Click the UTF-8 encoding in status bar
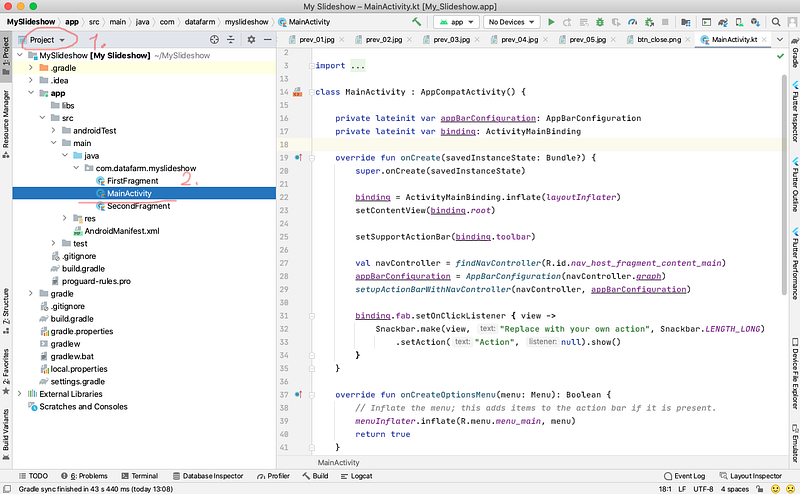The image size is (800, 494). pyautogui.click(x=703, y=489)
